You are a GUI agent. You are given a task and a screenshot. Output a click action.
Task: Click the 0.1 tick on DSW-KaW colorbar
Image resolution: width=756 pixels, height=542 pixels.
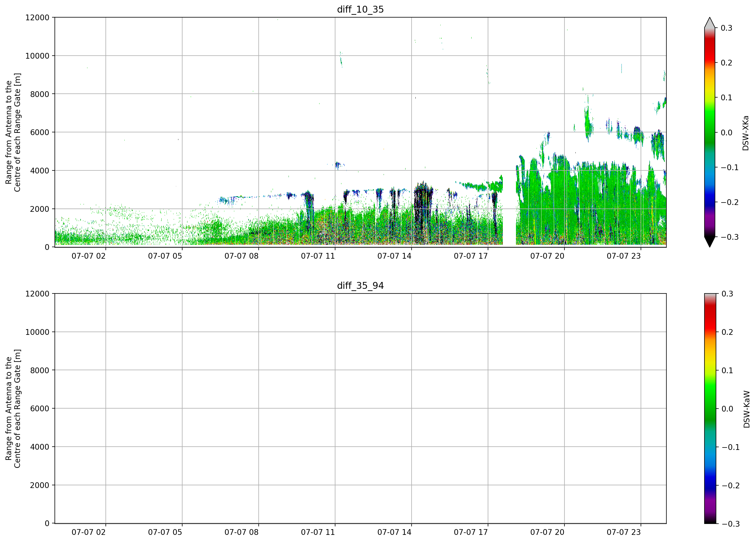click(x=727, y=370)
